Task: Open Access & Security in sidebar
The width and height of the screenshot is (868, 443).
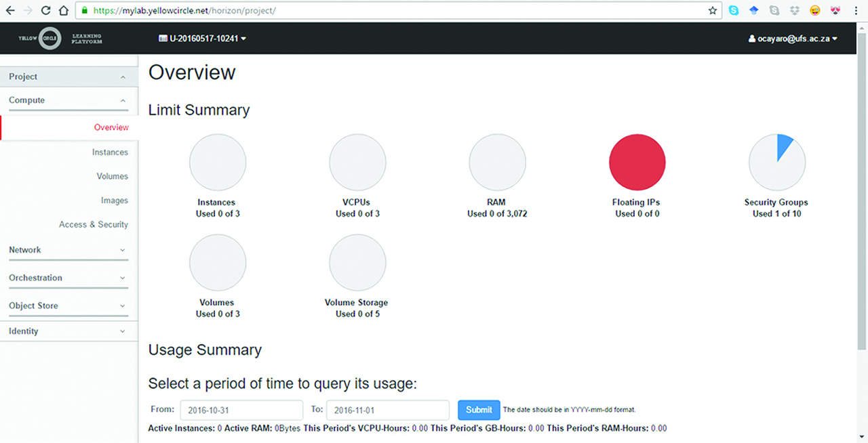Action: click(x=94, y=224)
